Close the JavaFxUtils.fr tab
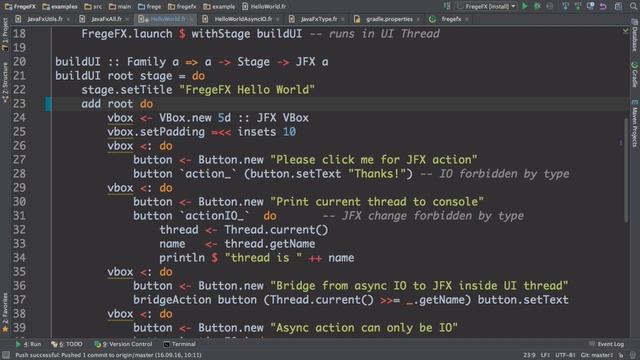Screen dimensions: 640x360 tap(68, 19)
